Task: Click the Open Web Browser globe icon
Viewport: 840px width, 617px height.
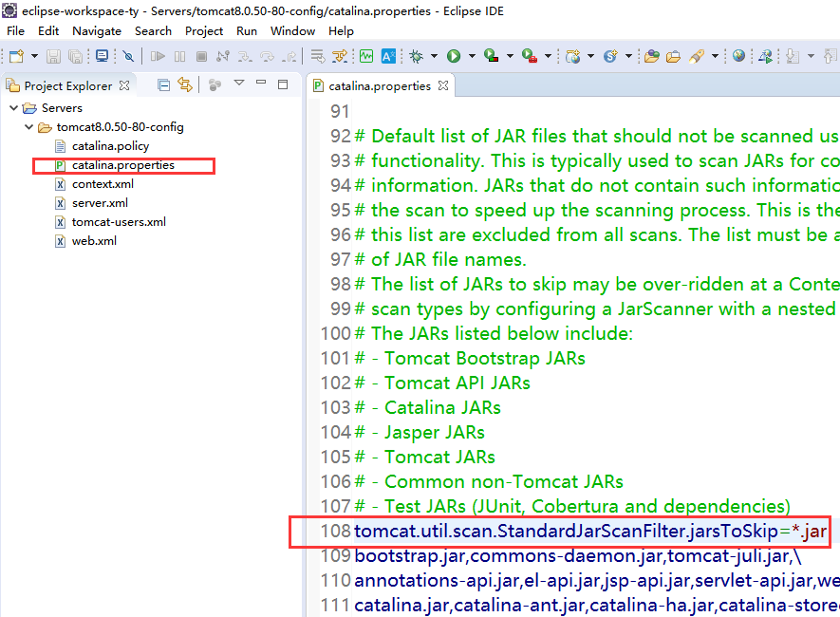Action: coord(738,56)
